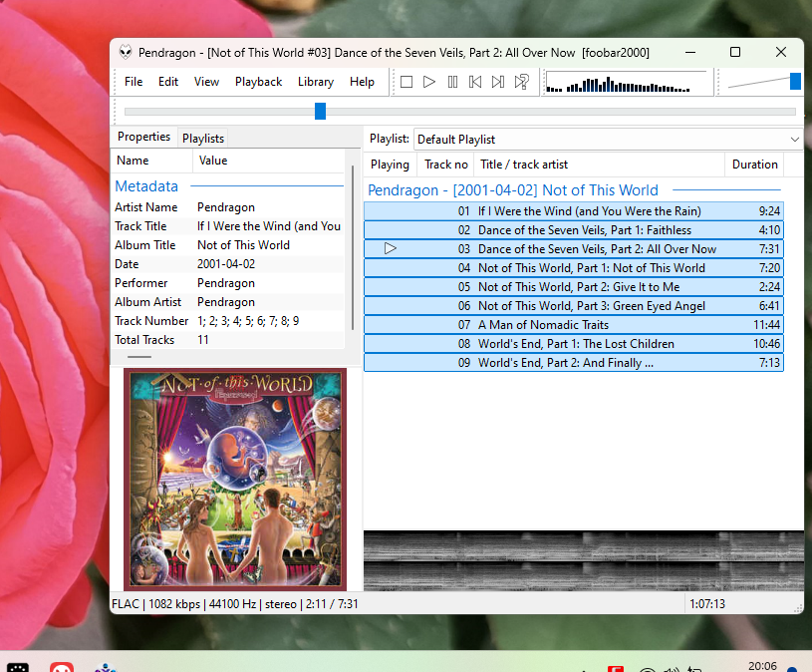This screenshot has width=812, height=672.
Task: Stop playback with the Stop button
Action: pyautogui.click(x=406, y=82)
